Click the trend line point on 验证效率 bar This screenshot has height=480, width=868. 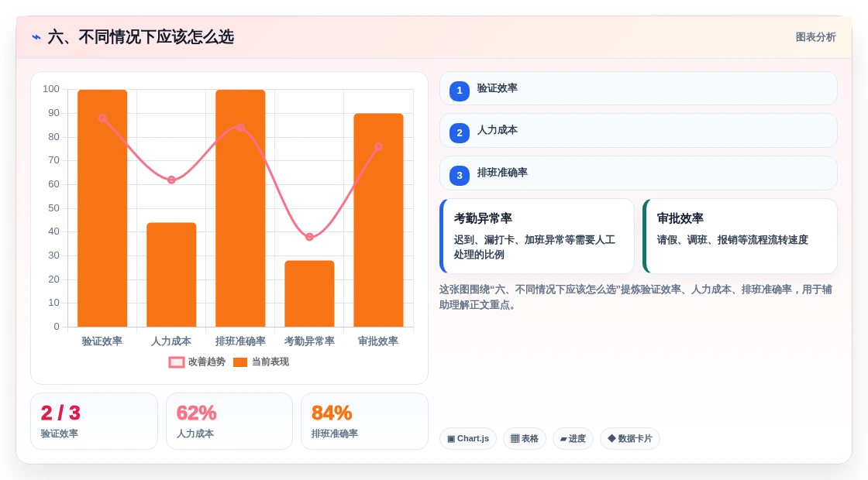pos(102,118)
